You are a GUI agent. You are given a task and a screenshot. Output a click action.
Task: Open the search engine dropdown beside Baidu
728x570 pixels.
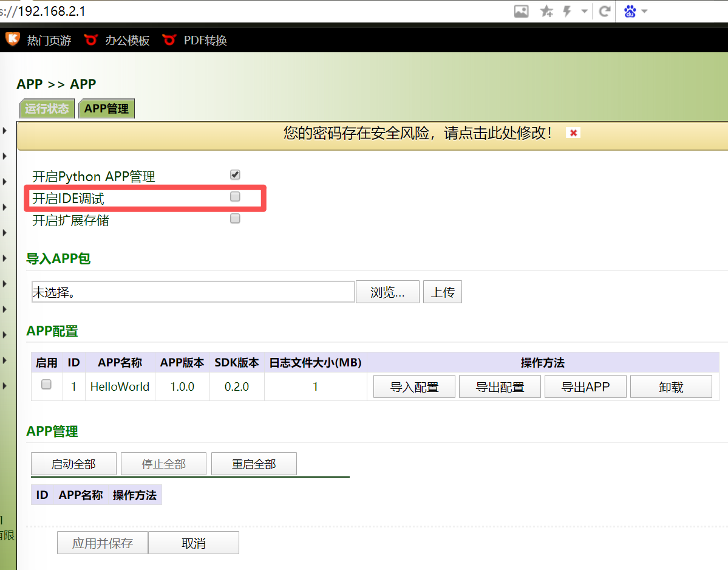644,11
